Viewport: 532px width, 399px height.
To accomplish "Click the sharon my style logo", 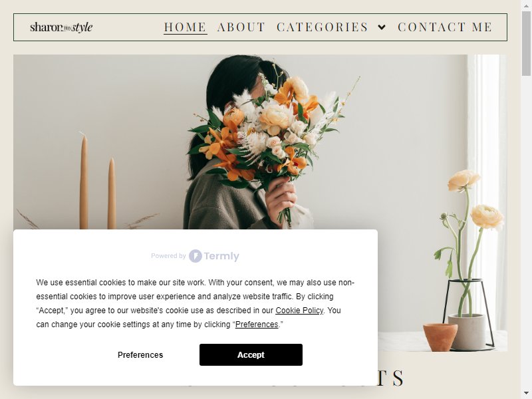I will [x=61, y=27].
